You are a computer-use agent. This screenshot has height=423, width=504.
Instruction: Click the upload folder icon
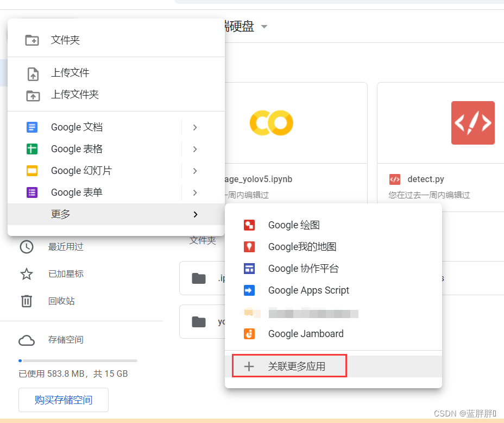pos(33,96)
